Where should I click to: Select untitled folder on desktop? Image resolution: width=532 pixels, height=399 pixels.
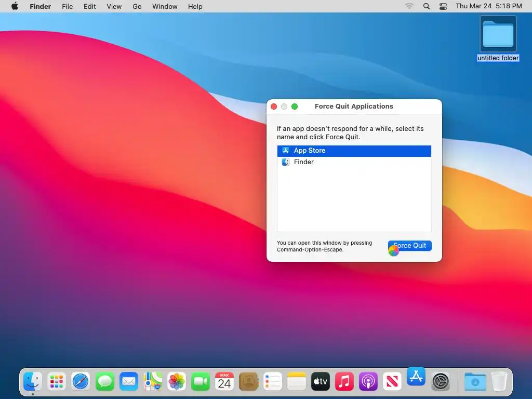tap(498, 39)
